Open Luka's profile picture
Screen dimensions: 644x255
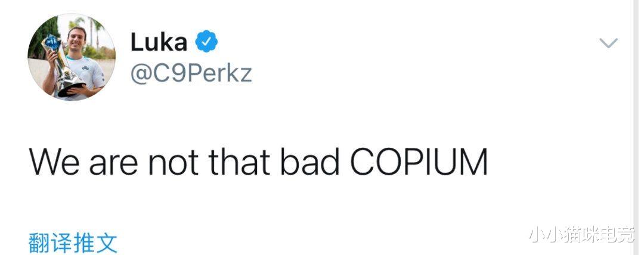pyautogui.click(x=71, y=57)
